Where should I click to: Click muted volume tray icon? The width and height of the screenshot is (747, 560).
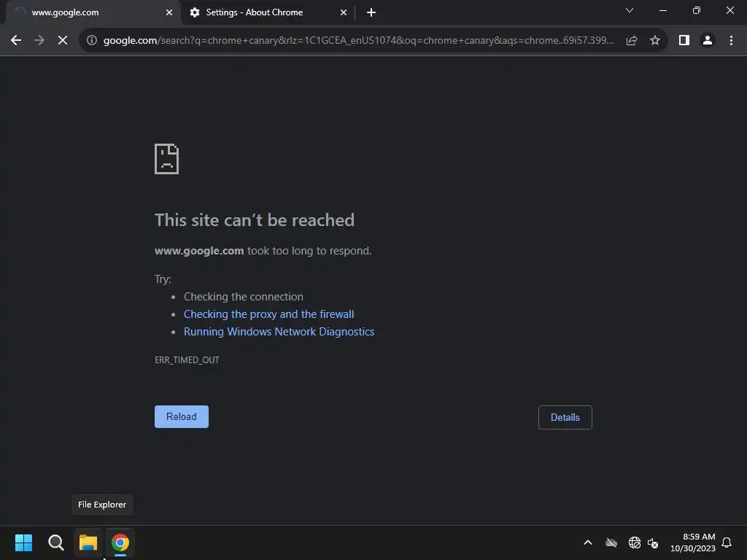[x=653, y=542]
